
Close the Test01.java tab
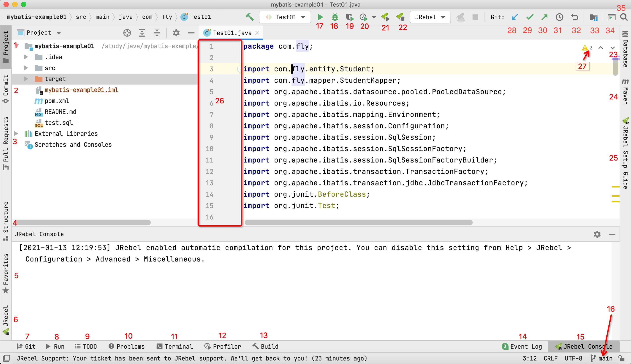pos(257,33)
